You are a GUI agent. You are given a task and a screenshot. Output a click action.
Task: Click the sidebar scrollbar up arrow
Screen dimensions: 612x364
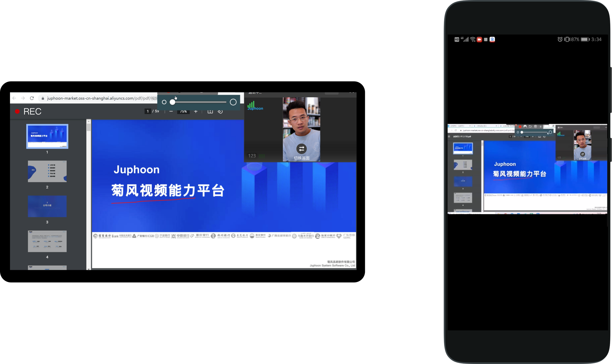[89, 121]
